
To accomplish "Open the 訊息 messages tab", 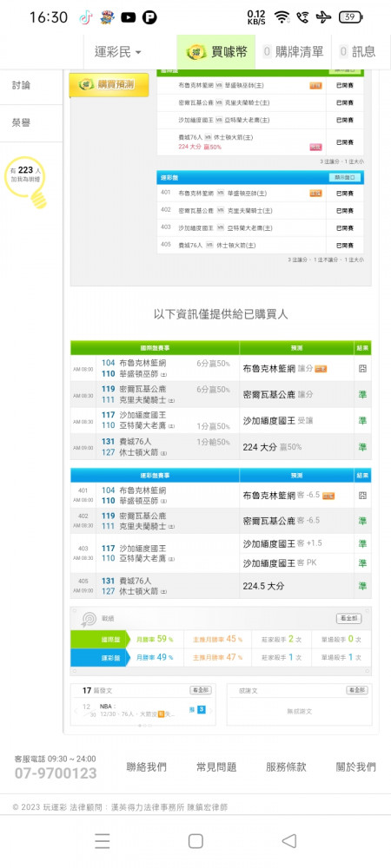I will click(358, 52).
